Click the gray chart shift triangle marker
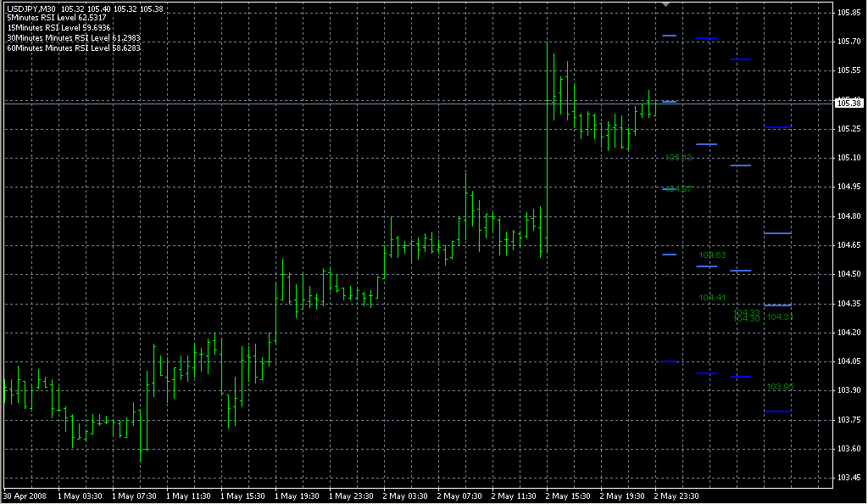The height and width of the screenshot is (504, 868). pos(666,4)
